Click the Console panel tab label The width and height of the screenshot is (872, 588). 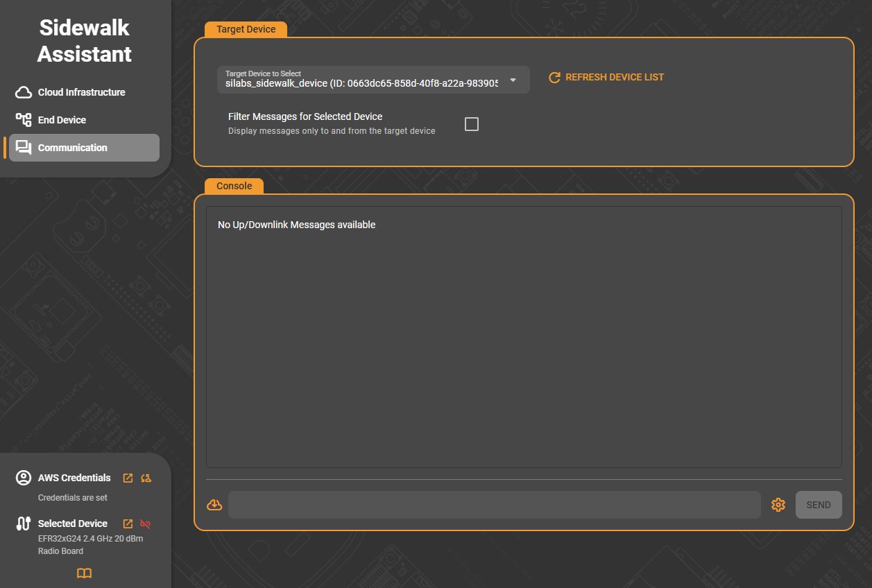tap(234, 186)
